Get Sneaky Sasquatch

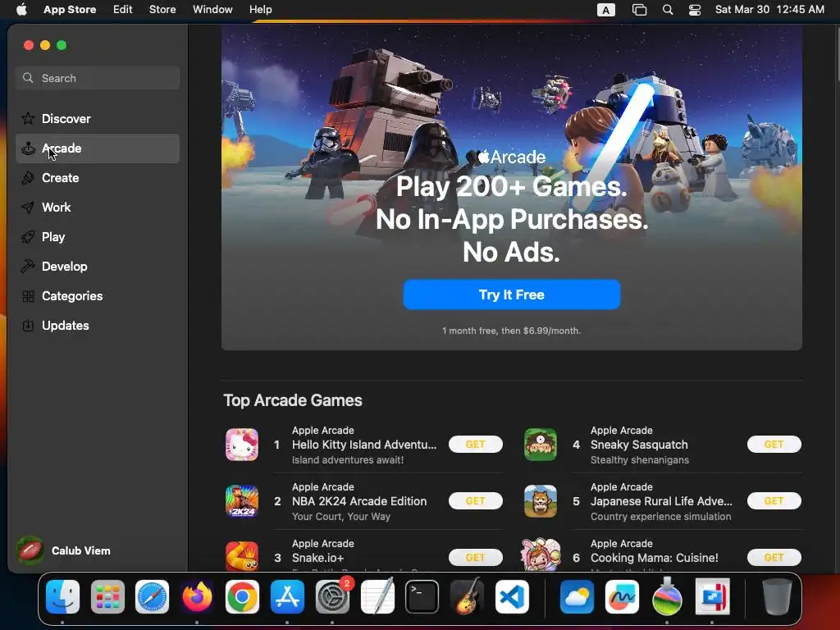pos(774,444)
